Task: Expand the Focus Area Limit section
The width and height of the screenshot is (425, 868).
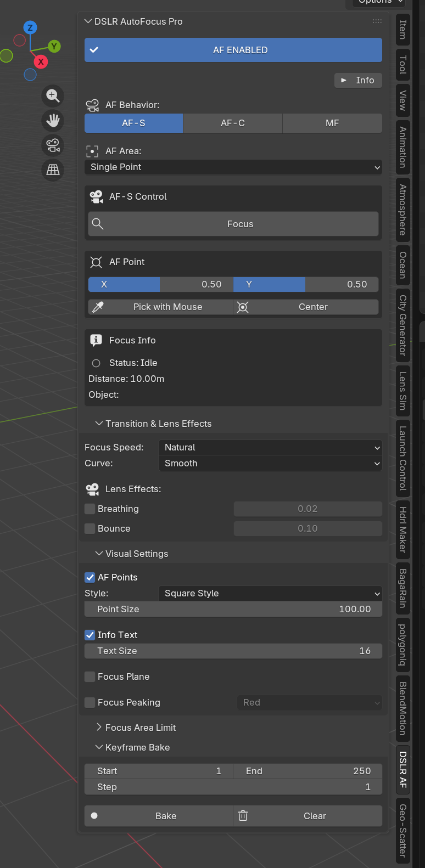Action: (99, 728)
